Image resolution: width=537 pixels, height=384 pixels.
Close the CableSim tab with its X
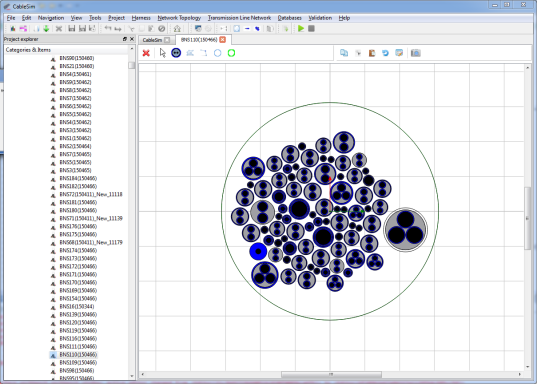pos(167,40)
